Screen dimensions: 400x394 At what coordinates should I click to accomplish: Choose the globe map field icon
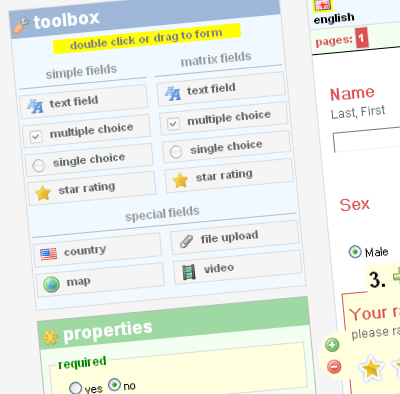(51, 284)
